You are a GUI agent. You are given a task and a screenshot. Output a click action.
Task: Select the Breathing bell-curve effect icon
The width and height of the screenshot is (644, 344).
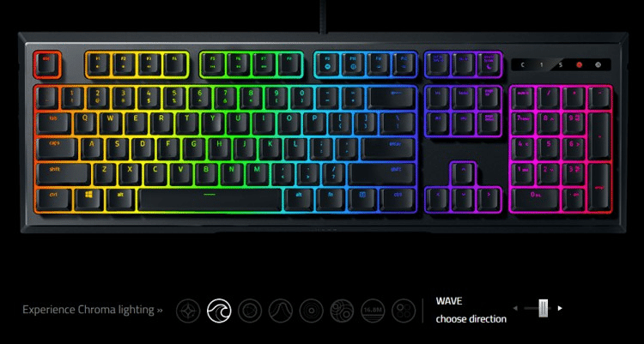point(281,311)
